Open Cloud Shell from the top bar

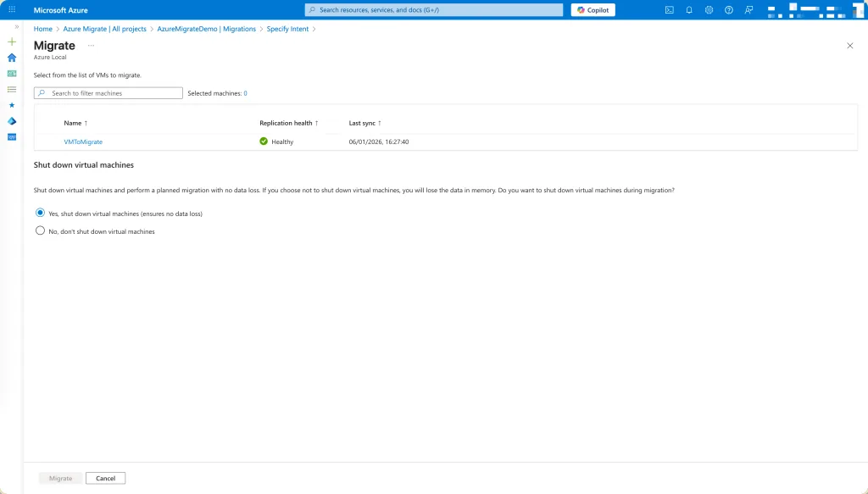pos(670,10)
